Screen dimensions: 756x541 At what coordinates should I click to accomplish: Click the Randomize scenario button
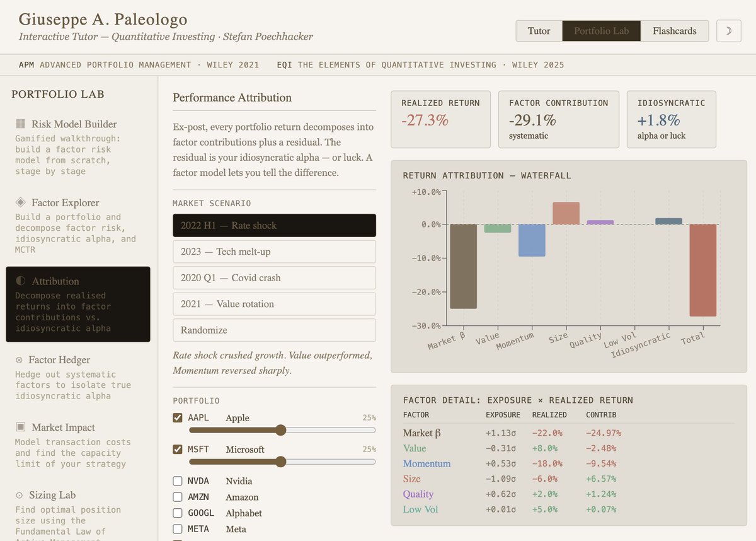click(274, 330)
